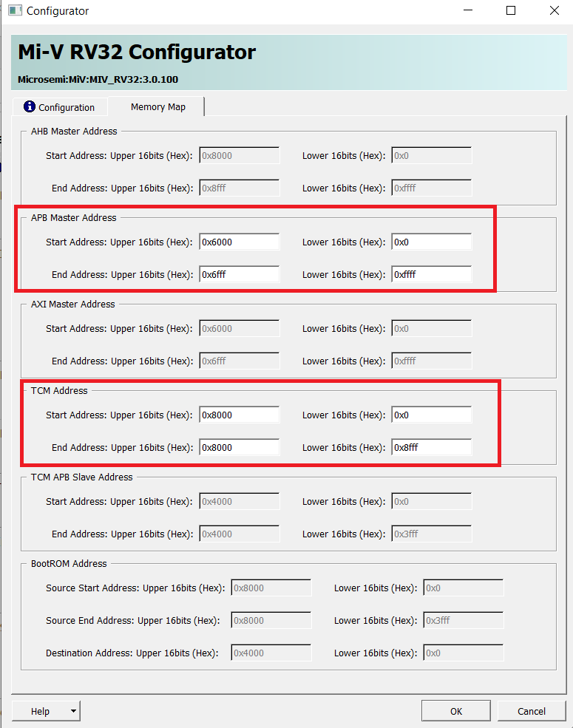The image size is (573, 728).
Task: Click AHB Master start address upper 16bits field
Action: [x=239, y=156]
